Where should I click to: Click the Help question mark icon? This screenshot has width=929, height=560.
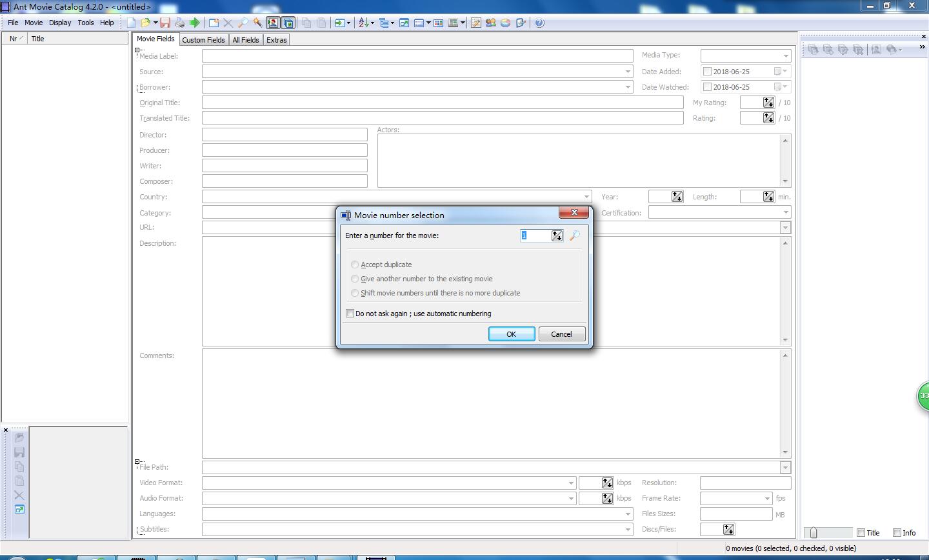(x=540, y=23)
